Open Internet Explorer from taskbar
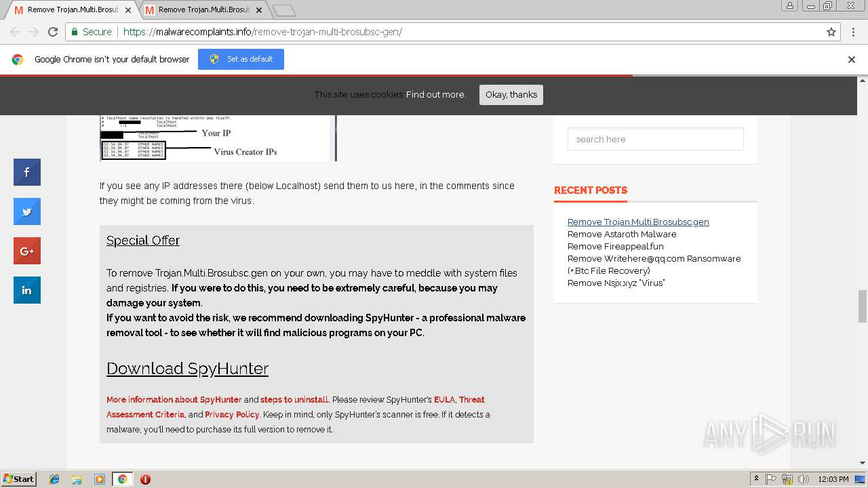868x488 pixels. coord(54,479)
